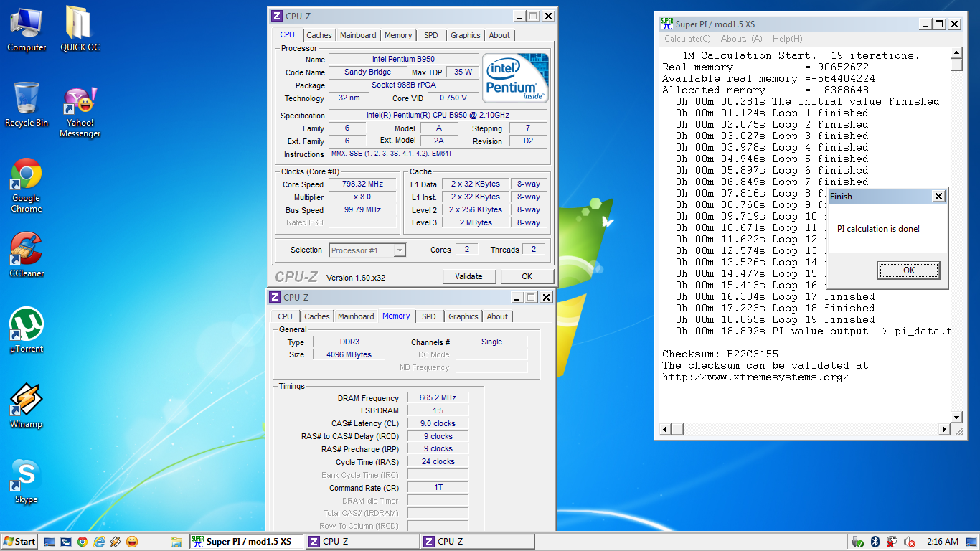980x551 pixels.
Task: Click the Multiplier value x 8.0
Action: (363, 197)
